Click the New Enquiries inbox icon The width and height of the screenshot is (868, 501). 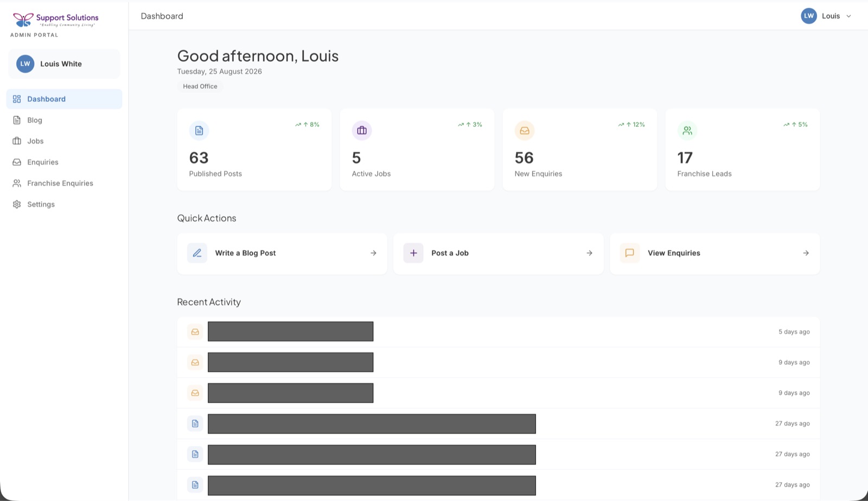(525, 131)
